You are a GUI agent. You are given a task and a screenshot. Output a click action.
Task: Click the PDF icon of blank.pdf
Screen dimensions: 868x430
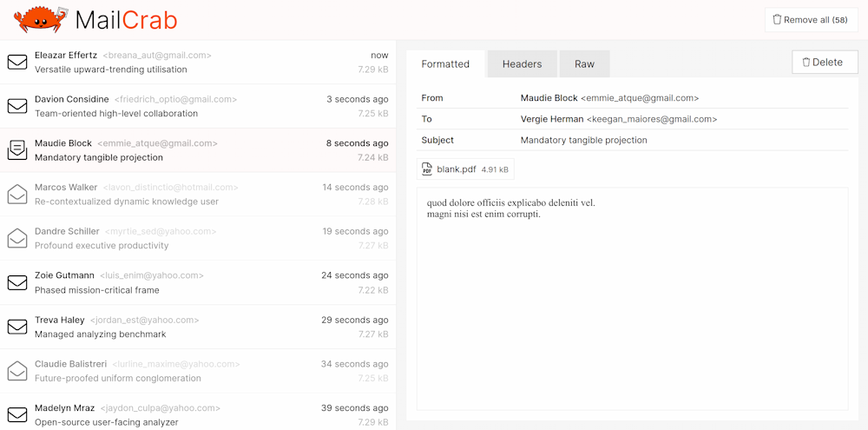427,169
